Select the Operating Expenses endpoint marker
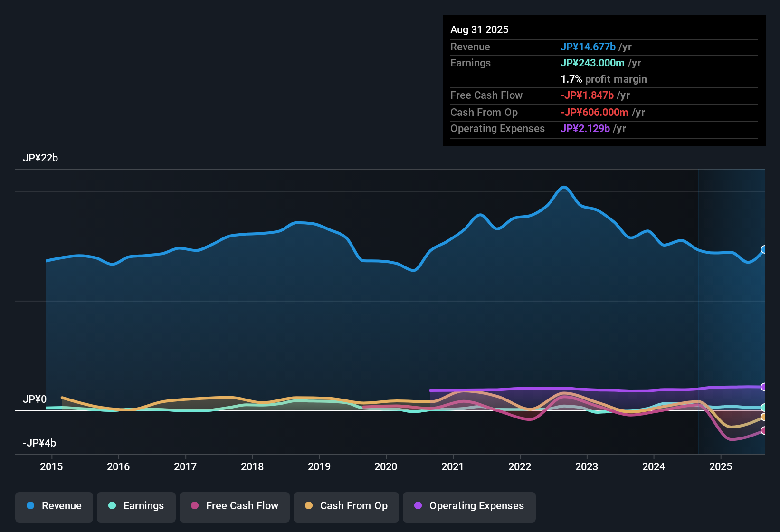Viewport: 780px width, 532px height. [764, 387]
